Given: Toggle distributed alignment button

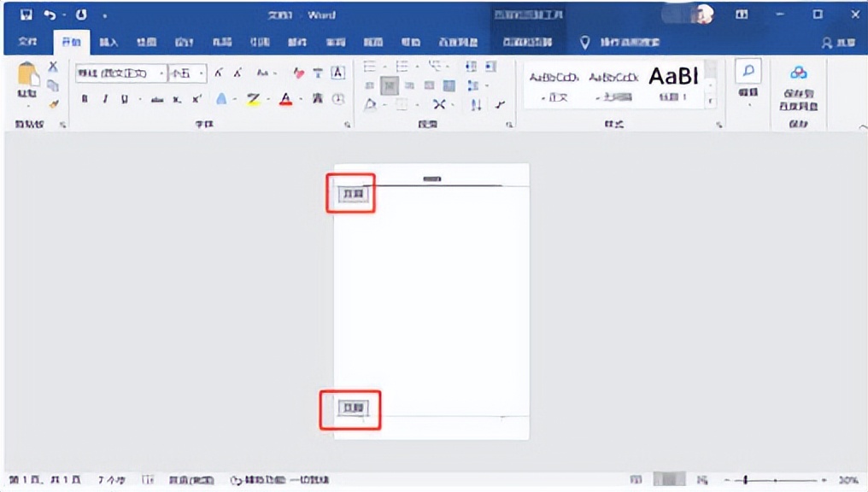Looking at the screenshot, I should coord(449,85).
